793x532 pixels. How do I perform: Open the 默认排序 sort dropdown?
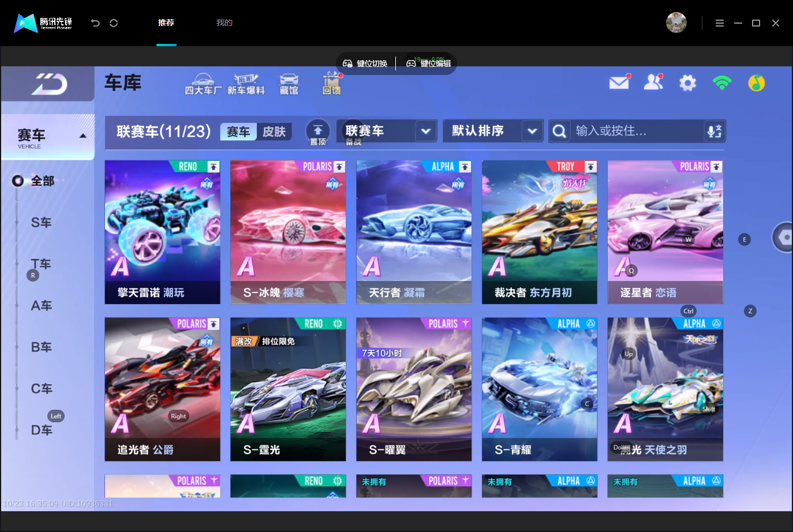tap(493, 131)
